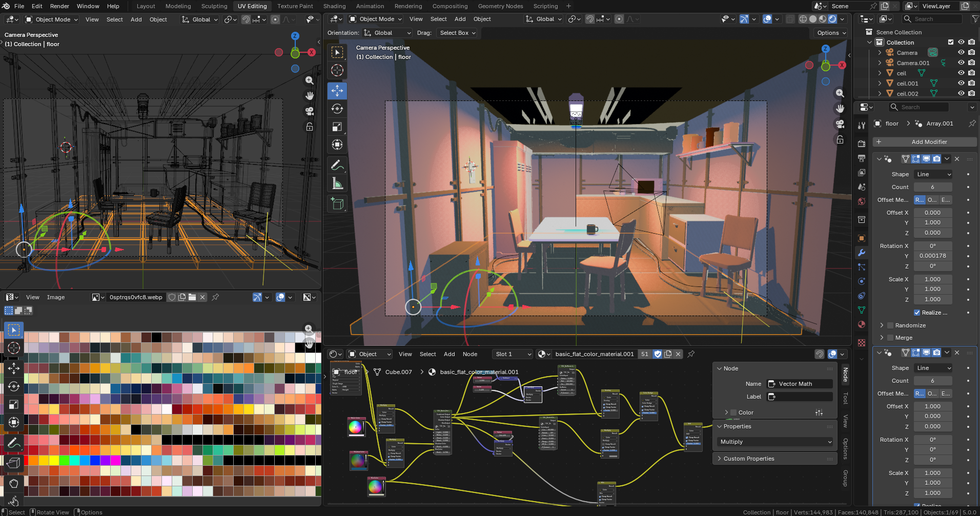Click the Add Modifier button

925,142
